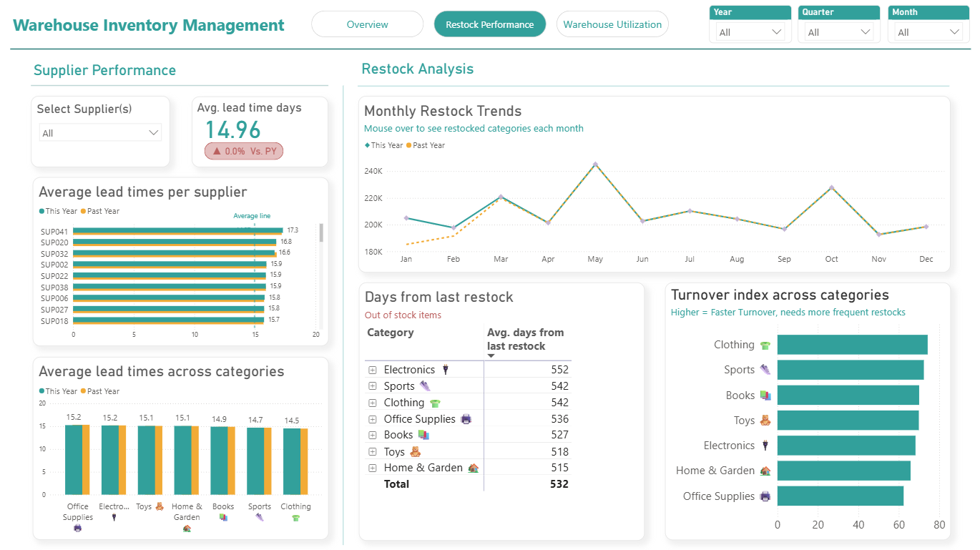980x550 pixels.
Task: Click This Year legend marker in Monthly Restock Trends
Action: [367, 145]
